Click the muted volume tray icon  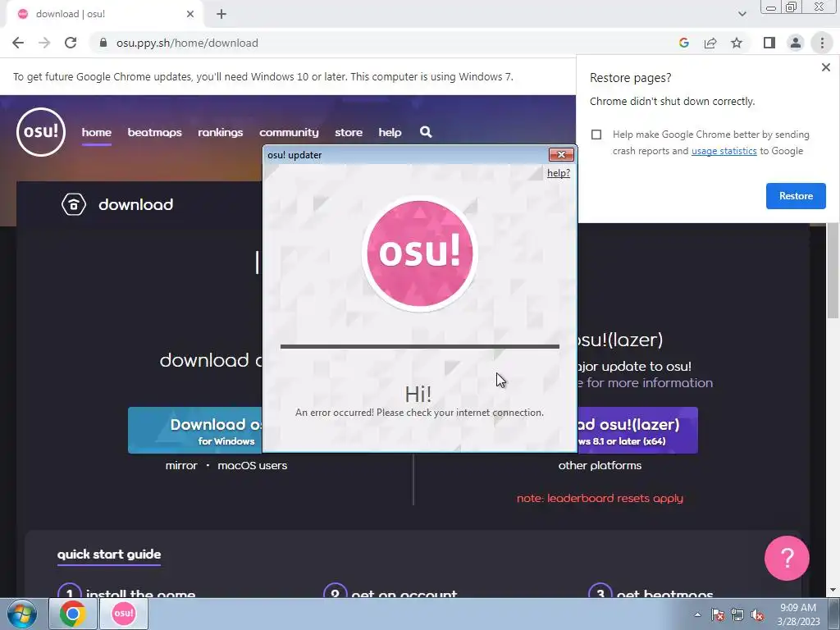click(x=757, y=614)
